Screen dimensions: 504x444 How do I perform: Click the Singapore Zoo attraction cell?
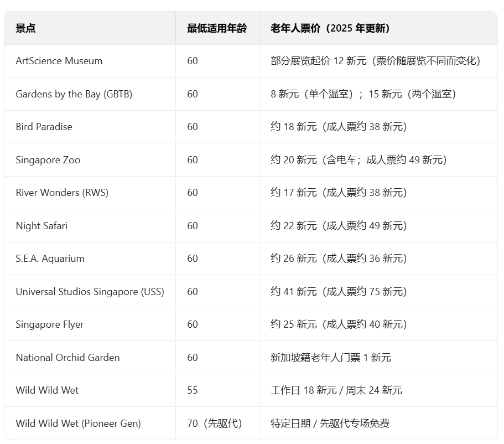[x=48, y=160]
